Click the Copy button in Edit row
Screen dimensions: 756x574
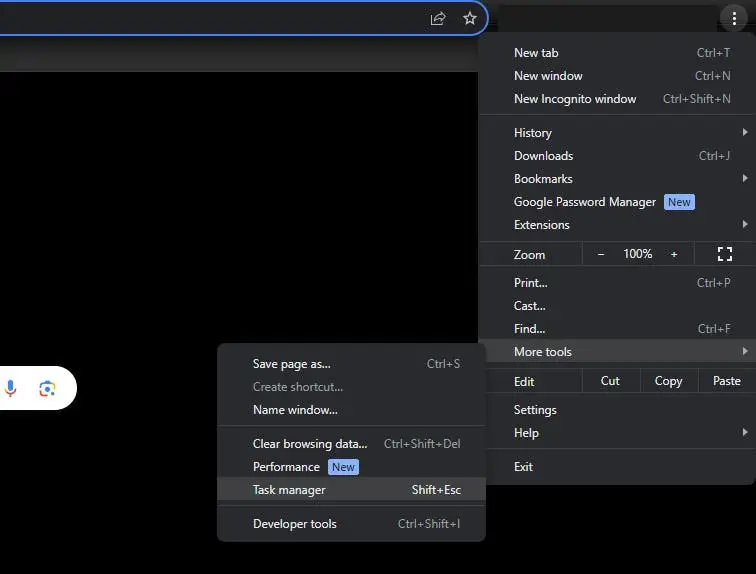pyautogui.click(x=668, y=381)
